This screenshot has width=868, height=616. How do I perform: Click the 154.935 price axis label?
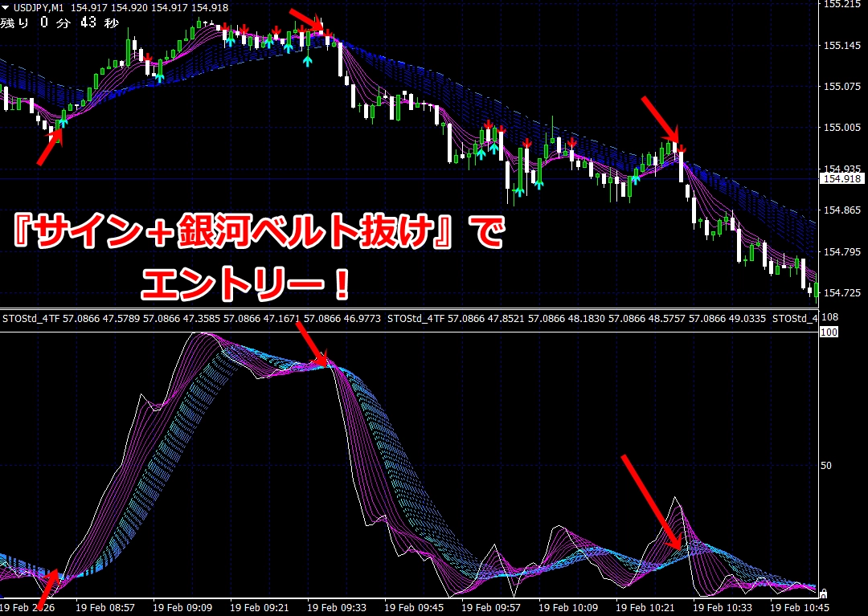tap(842, 169)
